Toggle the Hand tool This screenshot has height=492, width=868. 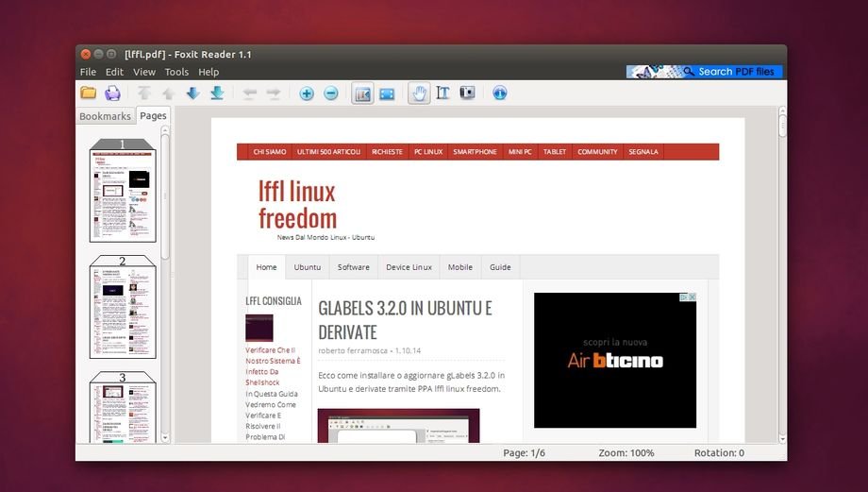pyautogui.click(x=418, y=93)
